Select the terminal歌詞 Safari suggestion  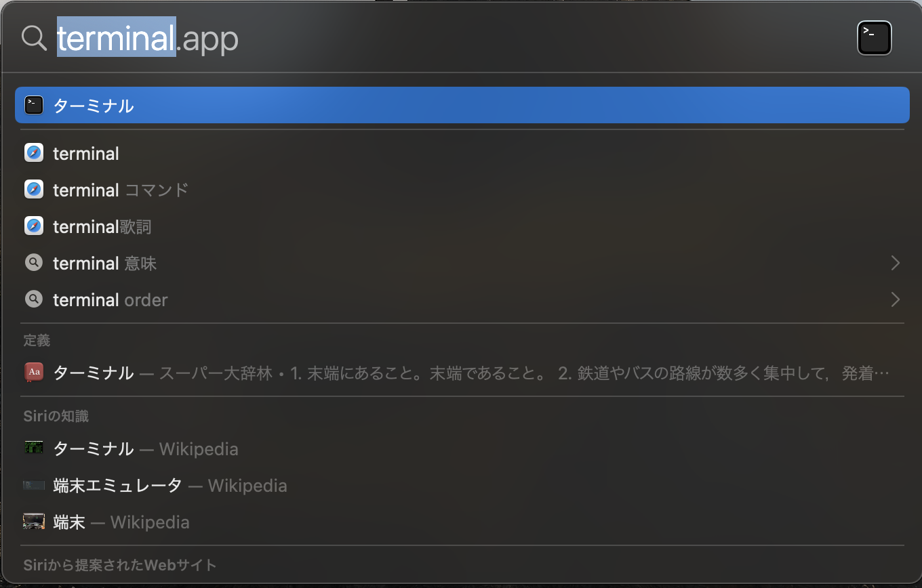pos(462,226)
